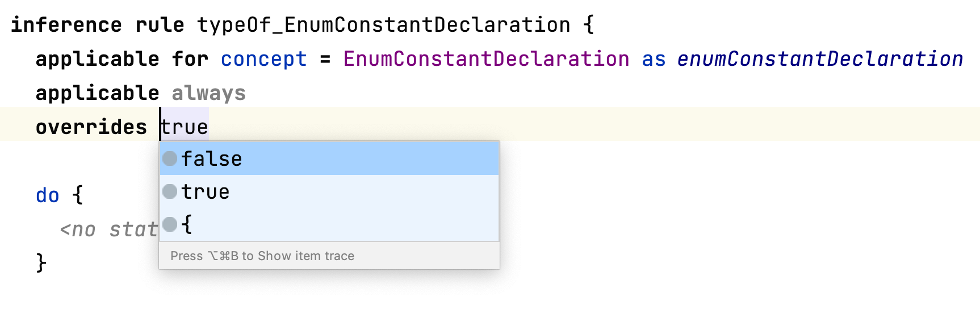Image resolution: width=980 pixels, height=309 pixels.
Task: Click the overrides true value in the editor
Action: pos(185,127)
